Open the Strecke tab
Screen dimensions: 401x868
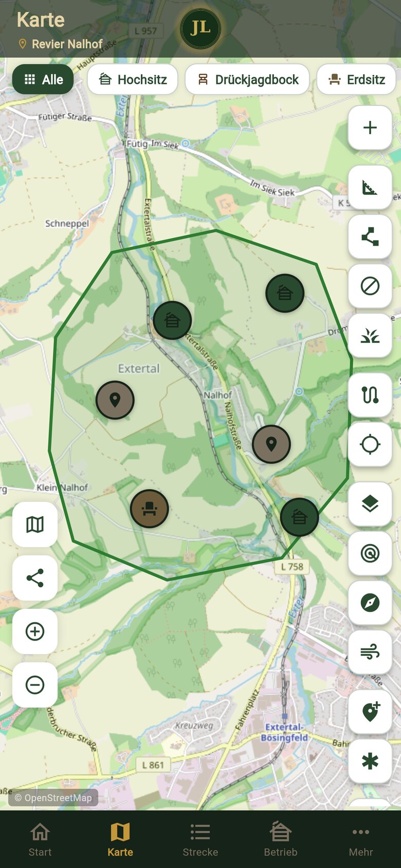[200, 839]
